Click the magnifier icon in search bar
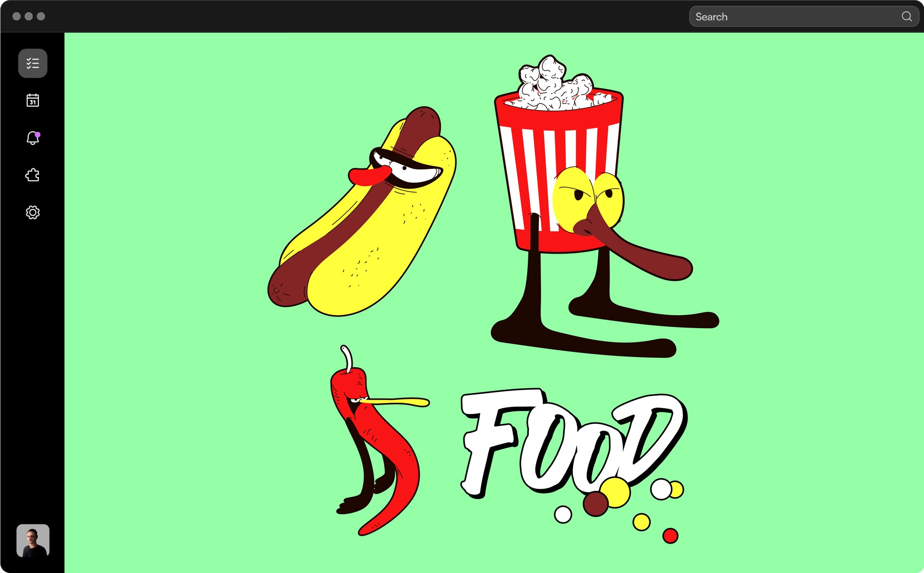This screenshot has height=573, width=924. [906, 16]
